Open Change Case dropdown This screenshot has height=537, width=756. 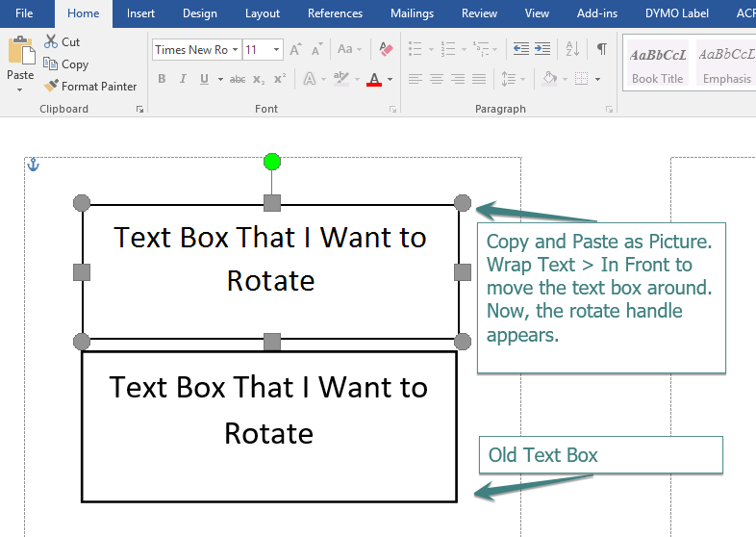349,49
